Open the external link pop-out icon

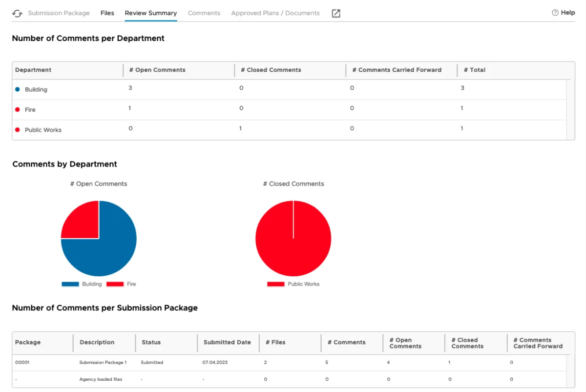pyautogui.click(x=336, y=14)
